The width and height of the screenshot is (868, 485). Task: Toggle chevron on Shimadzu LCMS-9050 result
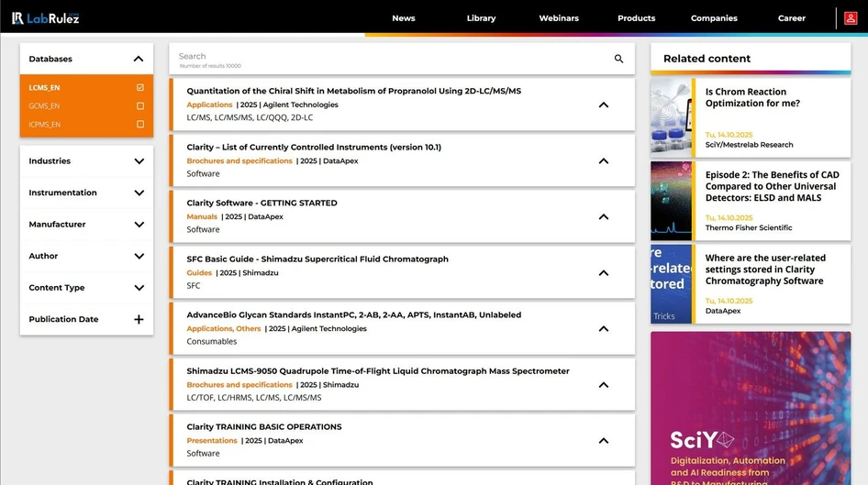coord(604,384)
